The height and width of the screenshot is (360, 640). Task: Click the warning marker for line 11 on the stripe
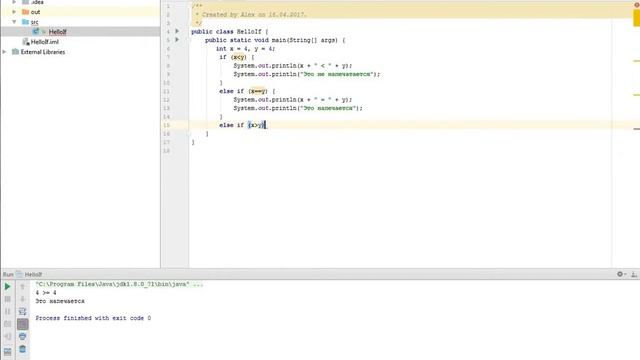point(637,95)
